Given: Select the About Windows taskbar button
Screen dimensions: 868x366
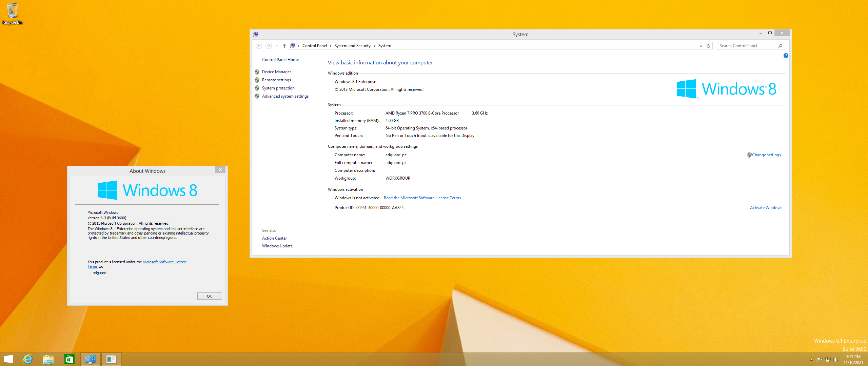Looking at the screenshot, I should [x=111, y=359].
